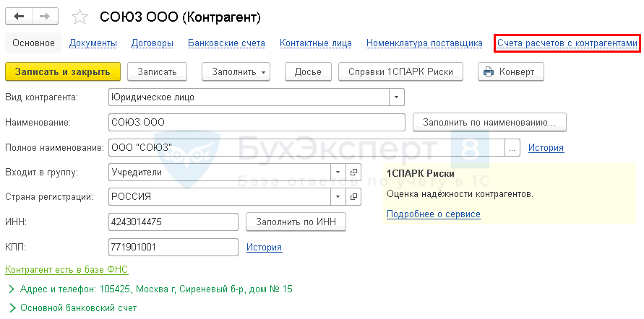The width and height of the screenshot is (644, 319).
Task: Open the Документы tab
Action: point(93,43)
